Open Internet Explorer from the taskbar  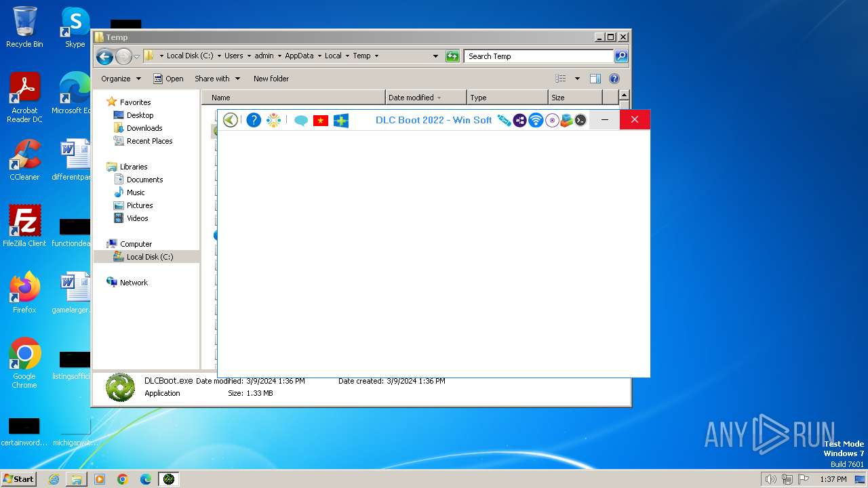point(54,479)
